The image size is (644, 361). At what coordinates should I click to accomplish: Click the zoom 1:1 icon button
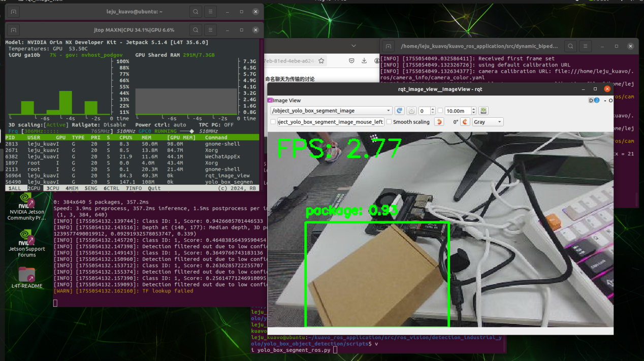pyautogui.click(x=411, y=111)
